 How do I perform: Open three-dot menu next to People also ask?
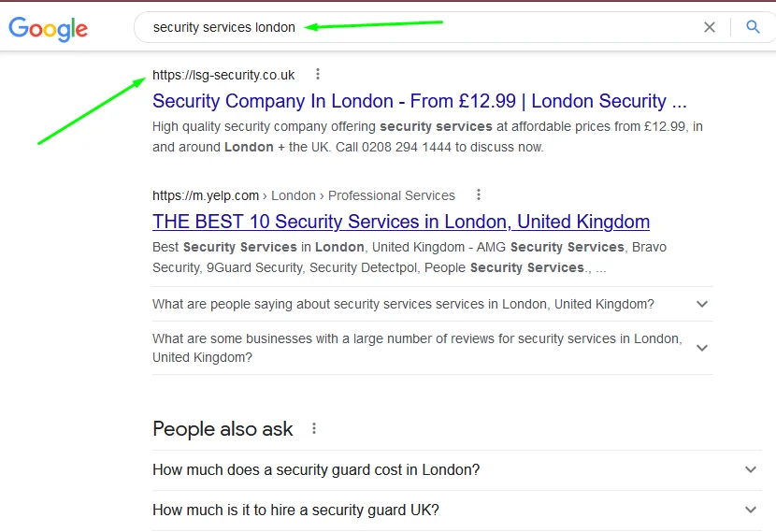pyautogui.click(x=314, y=428)
